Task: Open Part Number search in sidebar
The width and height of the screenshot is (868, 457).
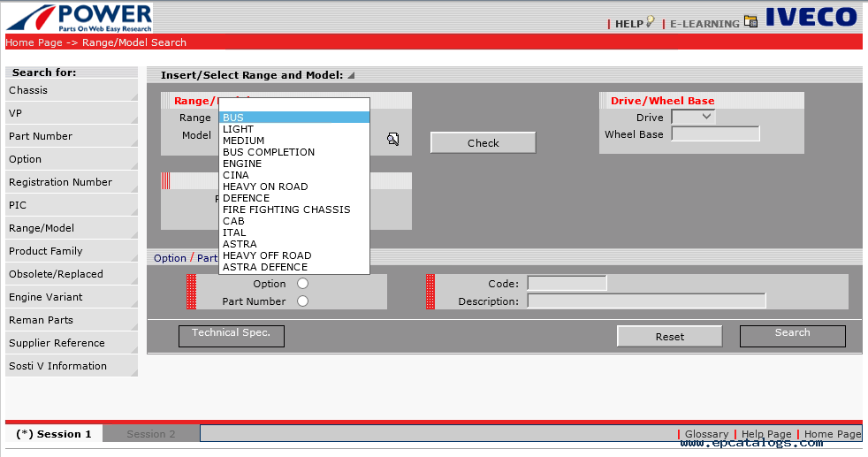Action: pos(72,136)
